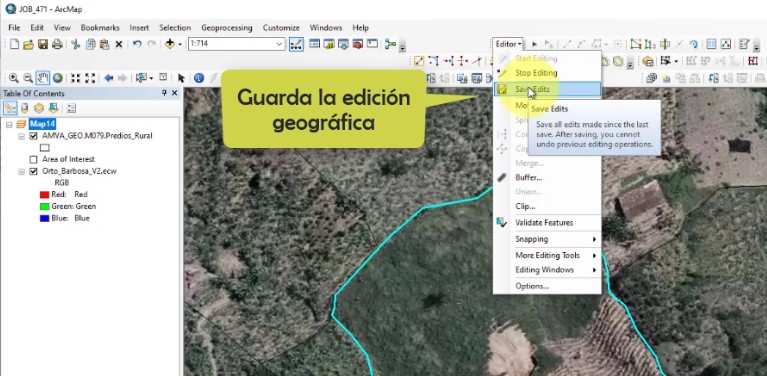Expand the Snapping submenu arrow
The image size is (767, 376).
(594, 240)
